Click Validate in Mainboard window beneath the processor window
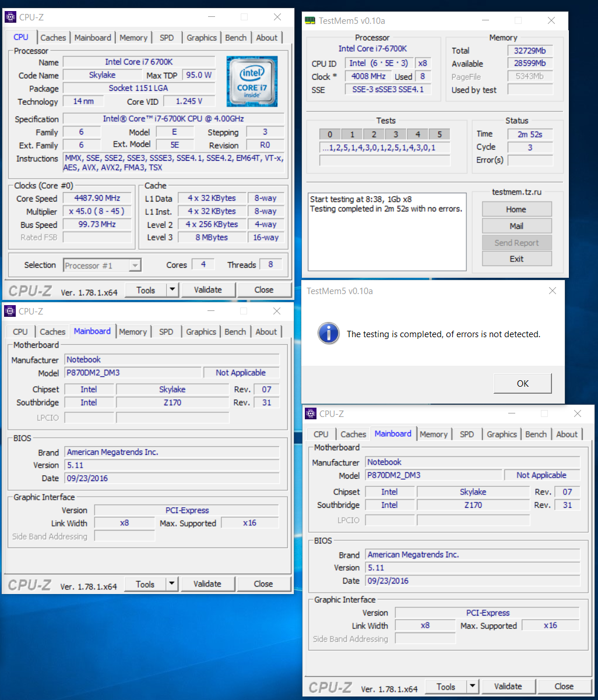This screenshot has height=700, width=598. coord(207,584)
